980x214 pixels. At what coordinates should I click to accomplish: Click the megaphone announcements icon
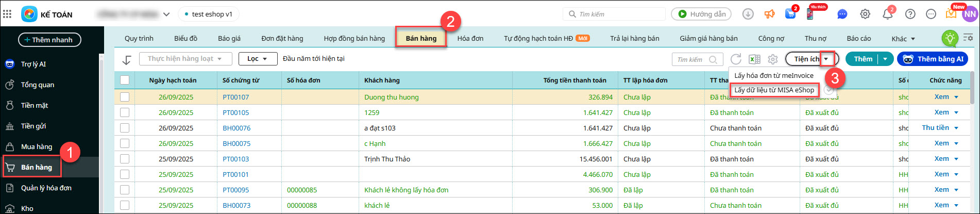point(769,14)
